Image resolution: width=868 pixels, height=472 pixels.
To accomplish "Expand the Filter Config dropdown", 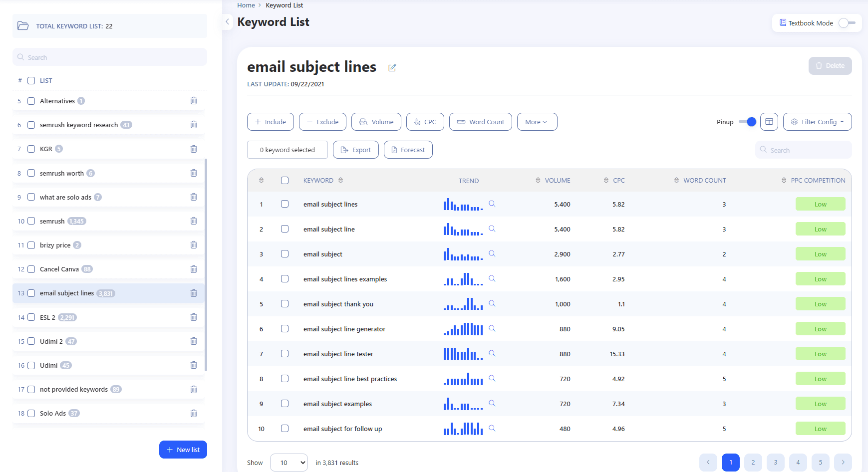I will [817, 122].
